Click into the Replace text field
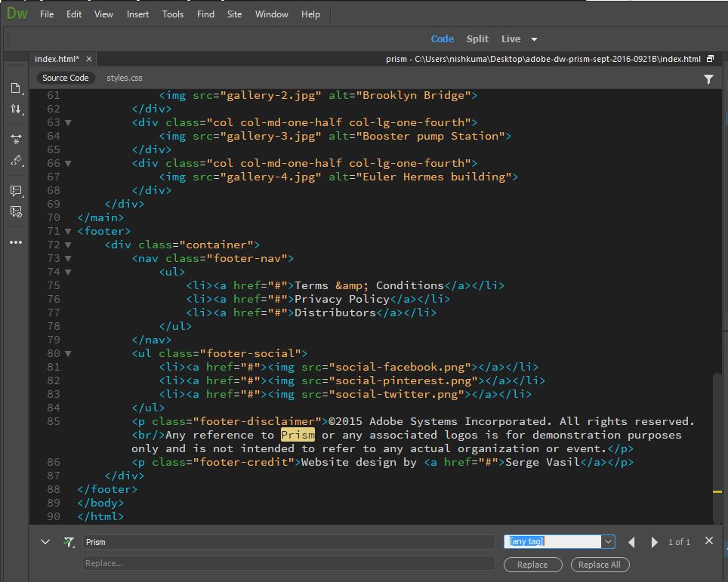 [288, 564]
